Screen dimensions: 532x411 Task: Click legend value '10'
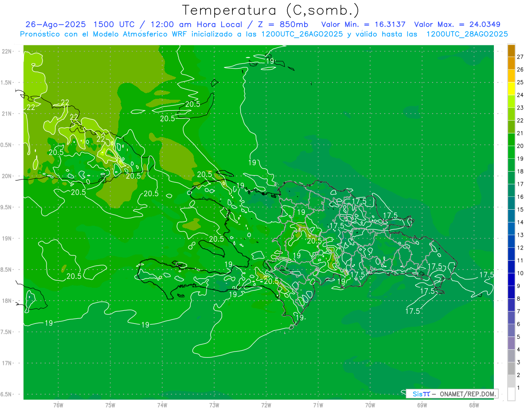pyautogui.click(x=520, y=273)
